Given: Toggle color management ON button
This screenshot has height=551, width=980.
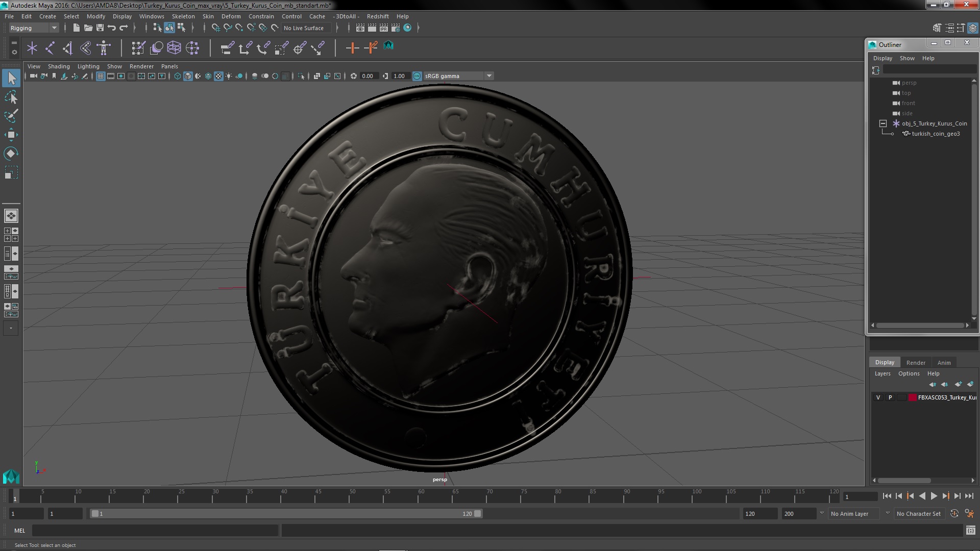Looking at the screenshot, I should tap(417, 76).
